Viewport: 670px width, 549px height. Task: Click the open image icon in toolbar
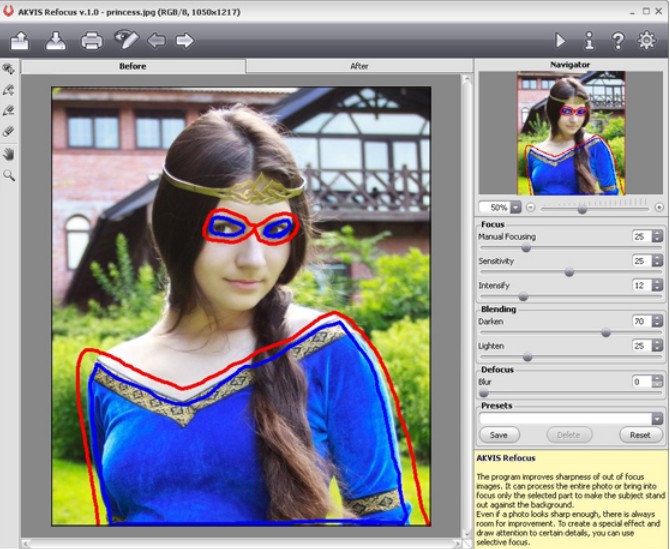(x=19, y=41)
